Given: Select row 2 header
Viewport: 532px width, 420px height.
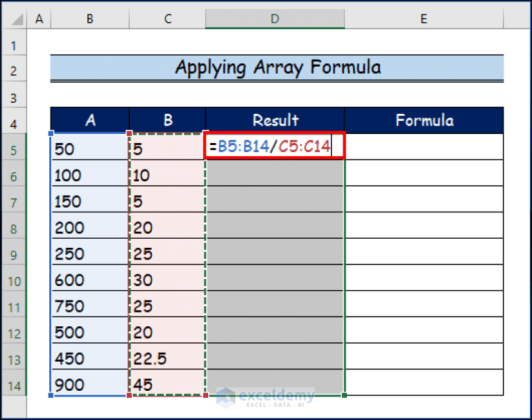Looking at the screenshot, I should click(x=14, y=68).
